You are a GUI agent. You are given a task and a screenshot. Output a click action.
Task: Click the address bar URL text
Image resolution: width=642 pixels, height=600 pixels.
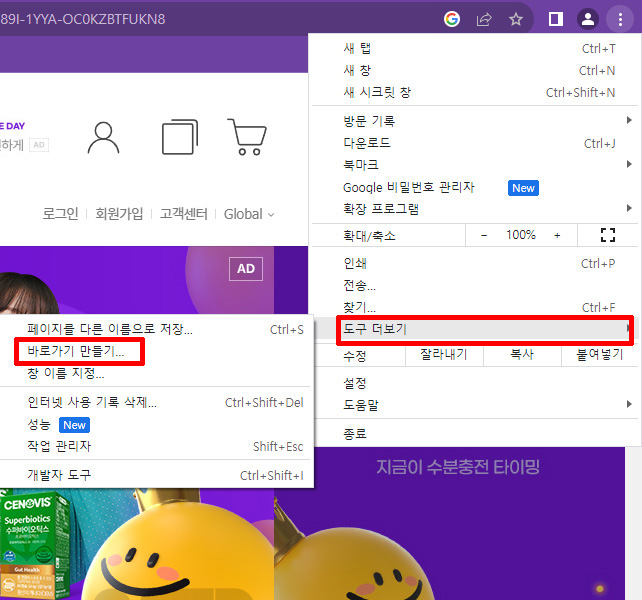click(x=83, y=19)
